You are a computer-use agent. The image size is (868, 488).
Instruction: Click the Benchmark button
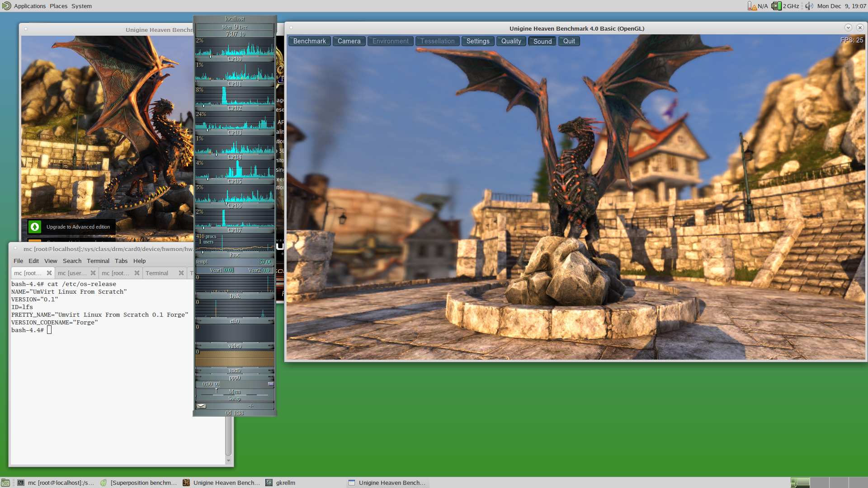pos(309,41)
